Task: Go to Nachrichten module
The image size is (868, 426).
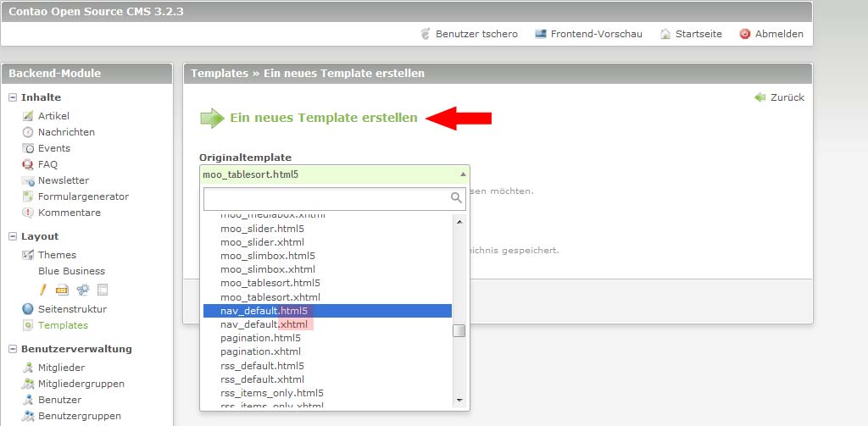Action: coord(66,132)
